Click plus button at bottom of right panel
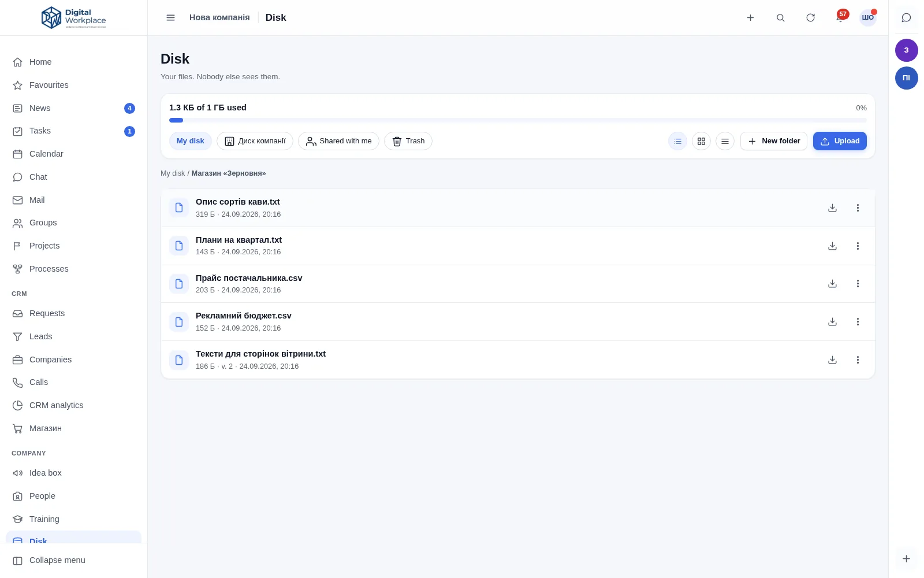924x578 pixels. pyautogui.click(x=906, y=559)
